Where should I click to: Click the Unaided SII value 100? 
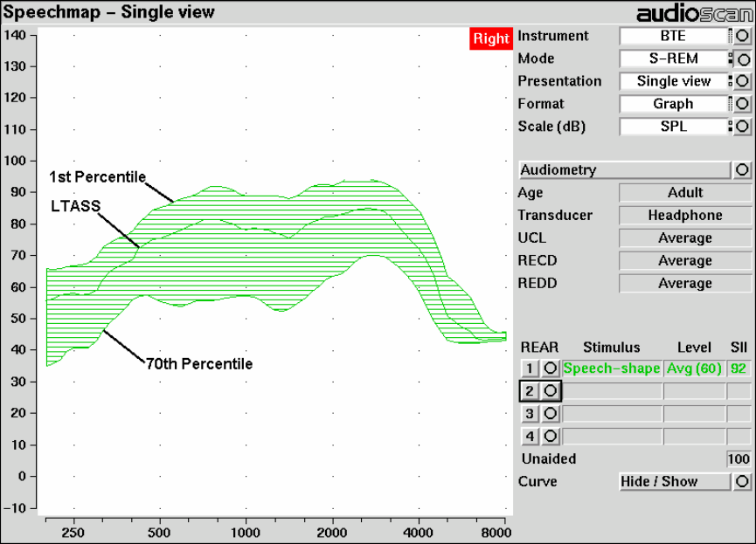[739, 458]
